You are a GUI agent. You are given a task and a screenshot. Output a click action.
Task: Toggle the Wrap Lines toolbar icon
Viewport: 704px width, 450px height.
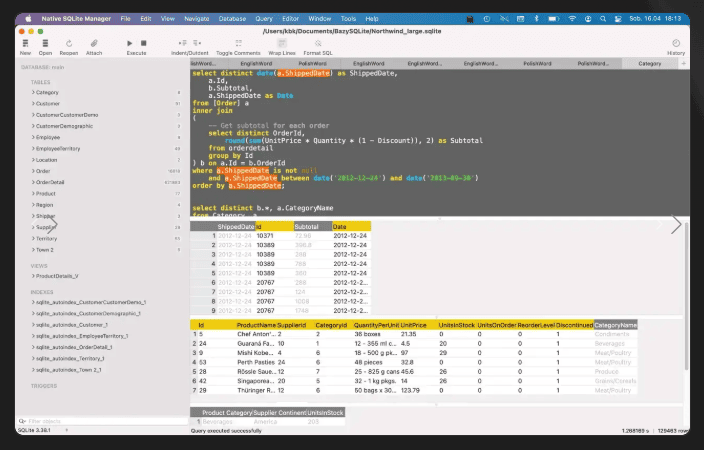pos(282,43)
